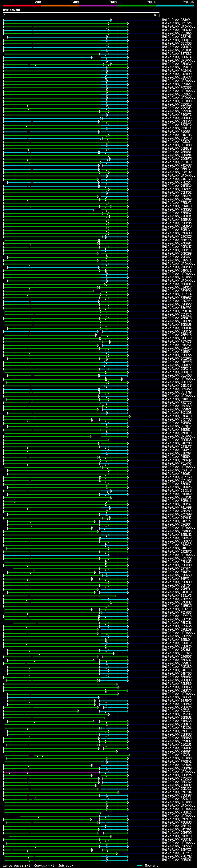View the UniRef100_C5M7W4 hit

point(177,792)
